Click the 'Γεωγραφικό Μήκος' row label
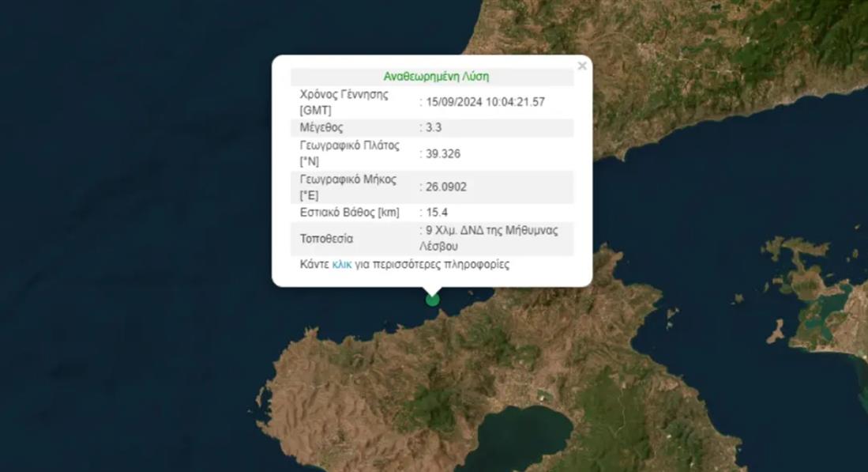This screenshot has height=472, width=868. [x=348, y=179]
